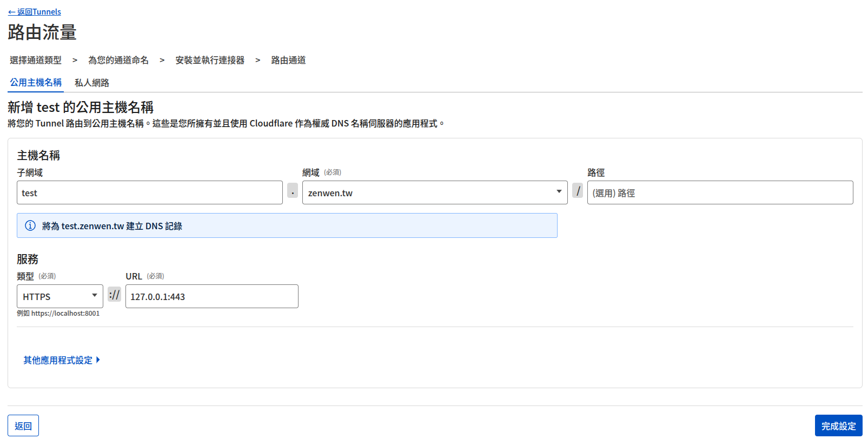Go to 選擇通道類型 breadcrumb step

(x=36, y=60)
